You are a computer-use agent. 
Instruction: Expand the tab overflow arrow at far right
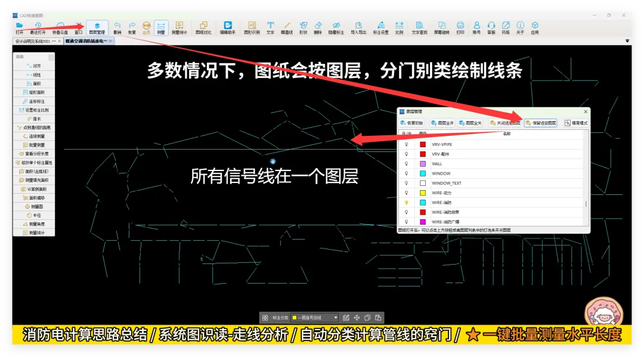[x=627, y=41]
